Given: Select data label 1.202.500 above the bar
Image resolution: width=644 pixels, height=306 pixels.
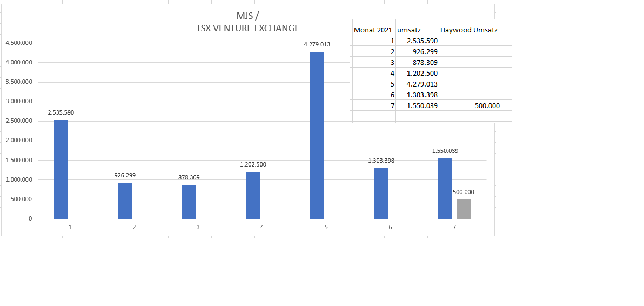Looking at the screenshot, I should point(253,164).
